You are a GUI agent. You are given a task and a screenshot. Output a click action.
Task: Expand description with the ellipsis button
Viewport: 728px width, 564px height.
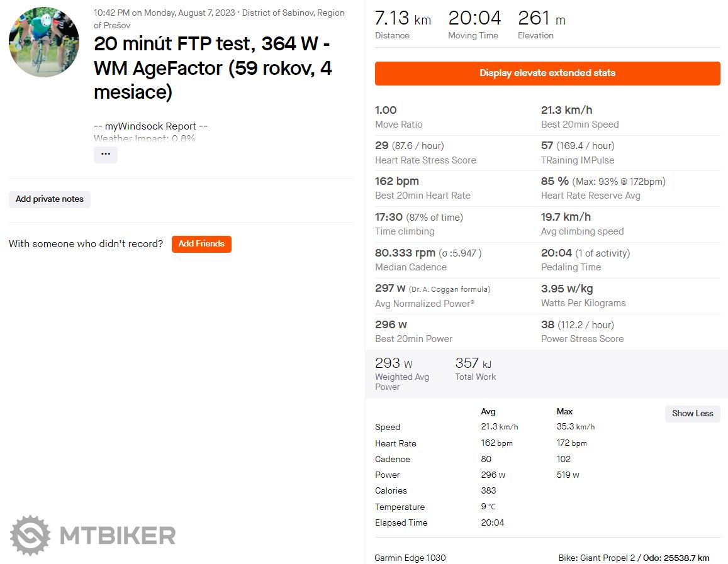[106, 154]
